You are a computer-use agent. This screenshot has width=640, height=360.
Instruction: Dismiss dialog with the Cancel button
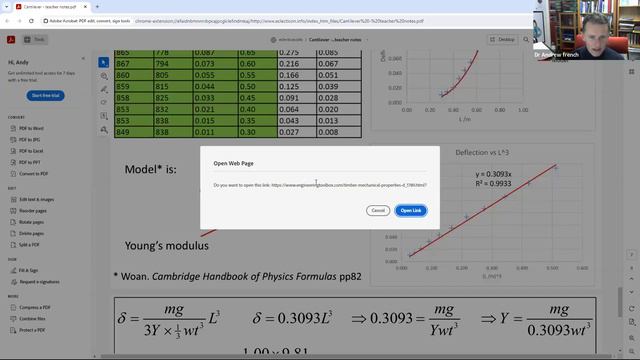(x=378, y=211)
